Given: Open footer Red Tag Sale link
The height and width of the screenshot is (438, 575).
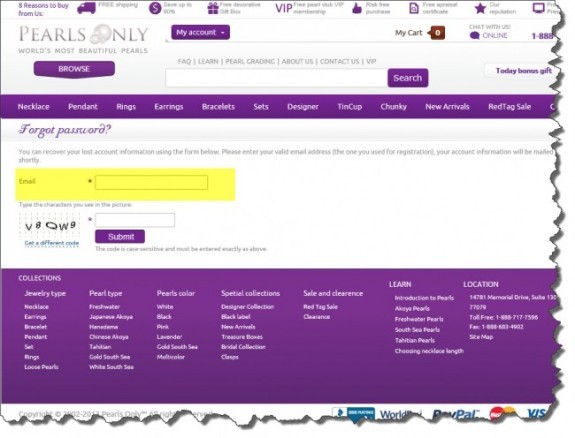Looking at the screenshot, I should click(321, 307).
